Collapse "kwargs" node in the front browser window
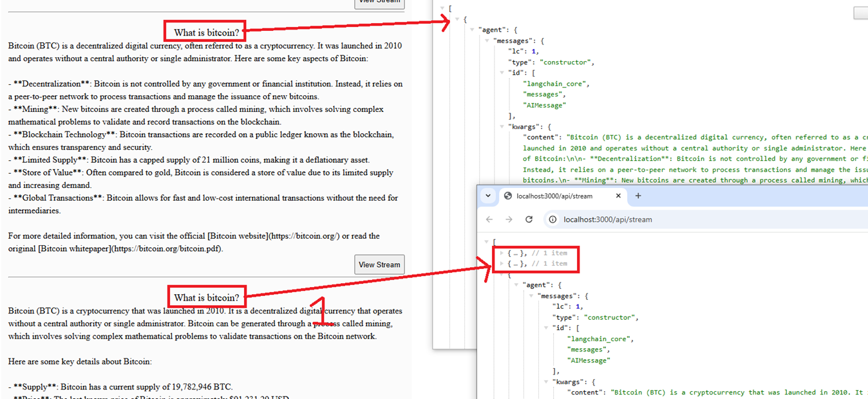Viewport: 868px width, 399px height. point(546,382)
